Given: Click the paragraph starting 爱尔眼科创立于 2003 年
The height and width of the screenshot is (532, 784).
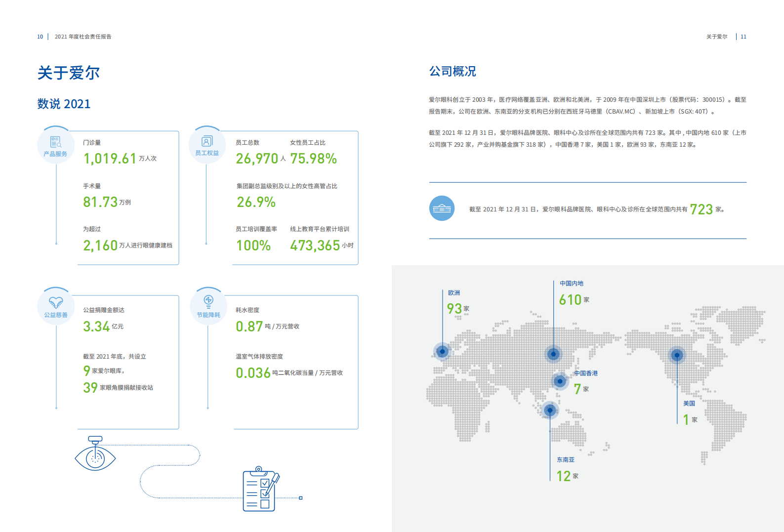Looking at the screenshot, I should pyautogui.click(x=587, y=106).
